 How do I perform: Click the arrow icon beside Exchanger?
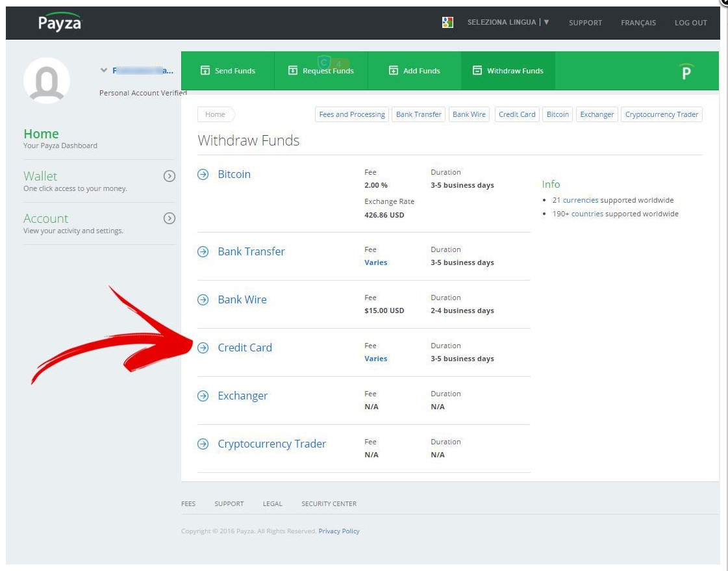point(203,396)
